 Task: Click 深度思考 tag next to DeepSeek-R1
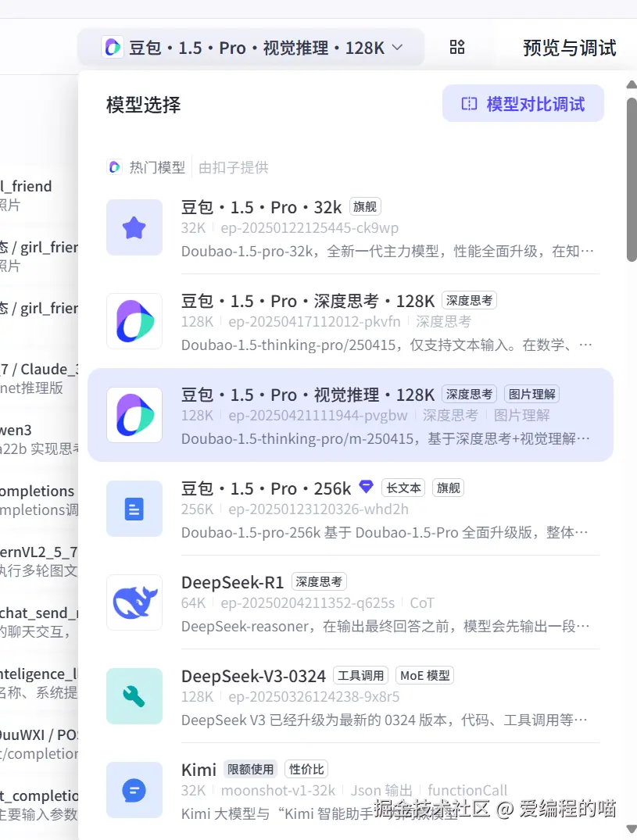[320, 581]
